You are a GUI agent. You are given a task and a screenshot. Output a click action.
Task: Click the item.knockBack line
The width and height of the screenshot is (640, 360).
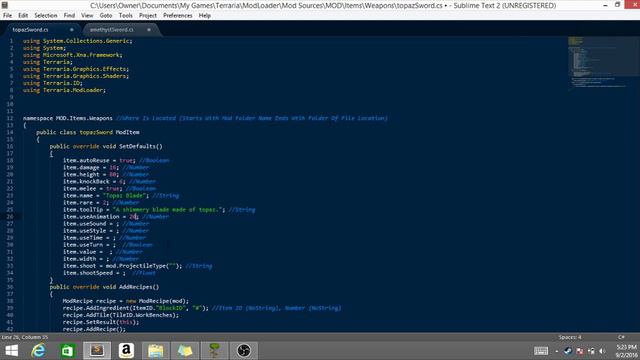click(109, 182)
